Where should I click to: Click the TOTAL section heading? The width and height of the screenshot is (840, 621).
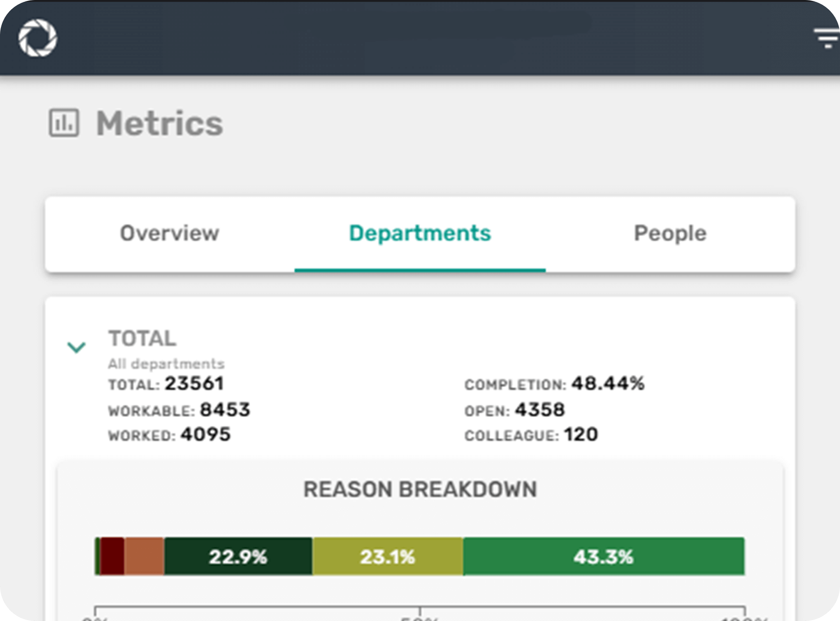[x=142, y=339]
